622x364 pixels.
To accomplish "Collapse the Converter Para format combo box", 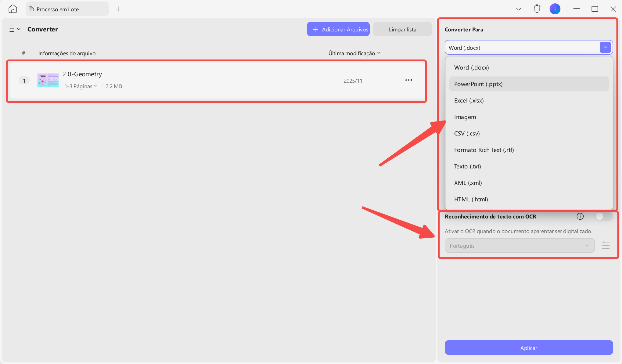I will pyautogui.click(x=529, y=48).
